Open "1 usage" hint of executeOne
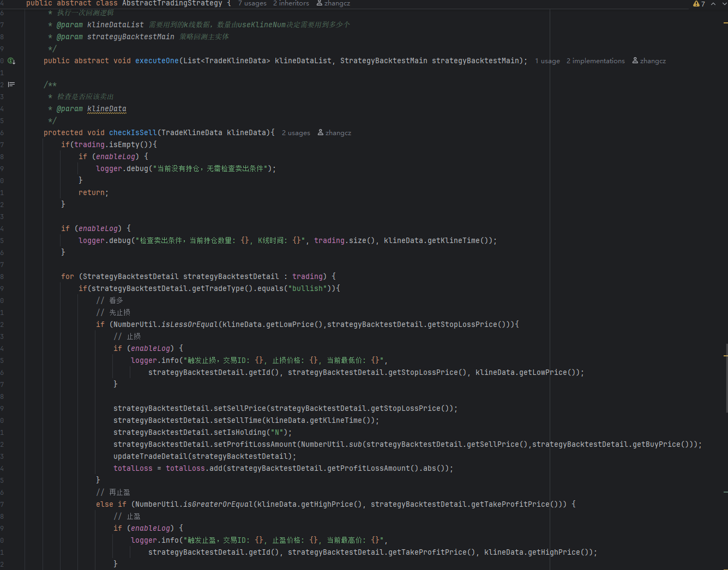The image size is (728, 570). tap(547, 61)
